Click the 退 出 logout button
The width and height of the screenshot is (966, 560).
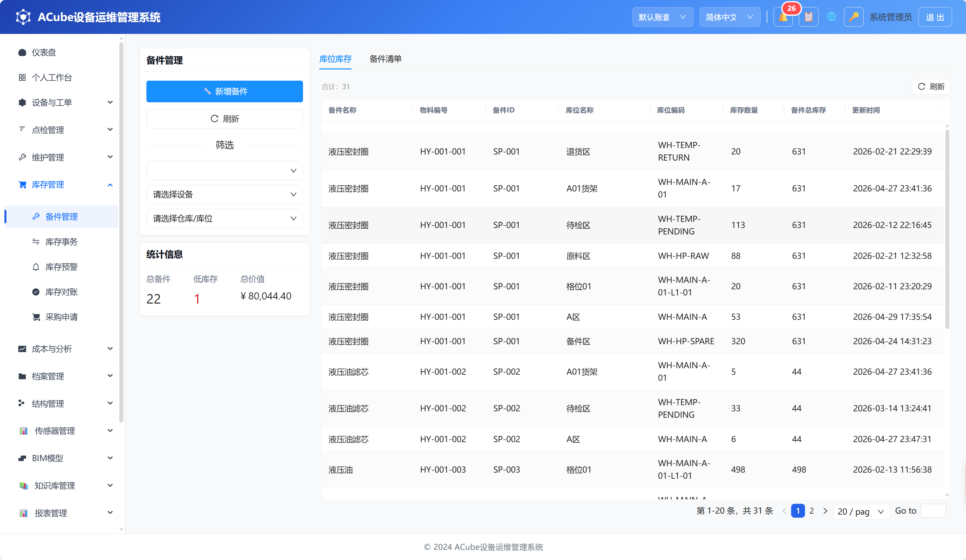tap(935, 17)
